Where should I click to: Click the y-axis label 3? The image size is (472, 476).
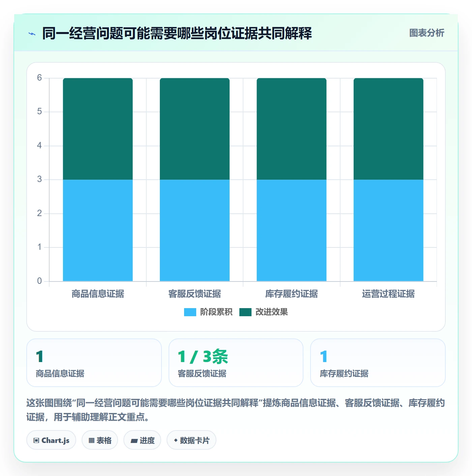tap(39, 179)
